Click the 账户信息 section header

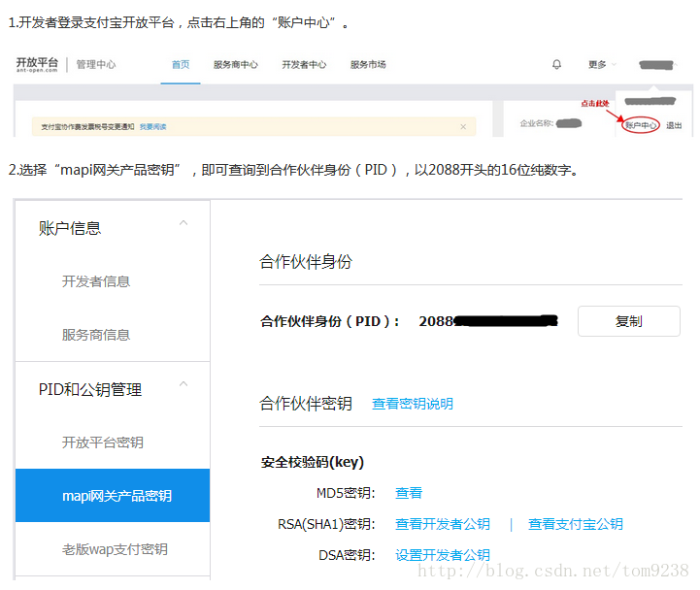(70, 228)
